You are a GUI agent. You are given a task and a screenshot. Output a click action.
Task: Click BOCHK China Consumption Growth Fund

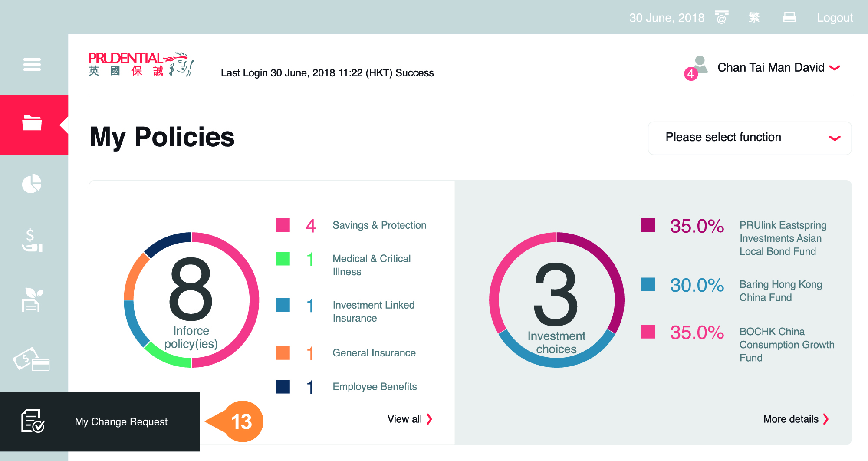tap(787, 345)
